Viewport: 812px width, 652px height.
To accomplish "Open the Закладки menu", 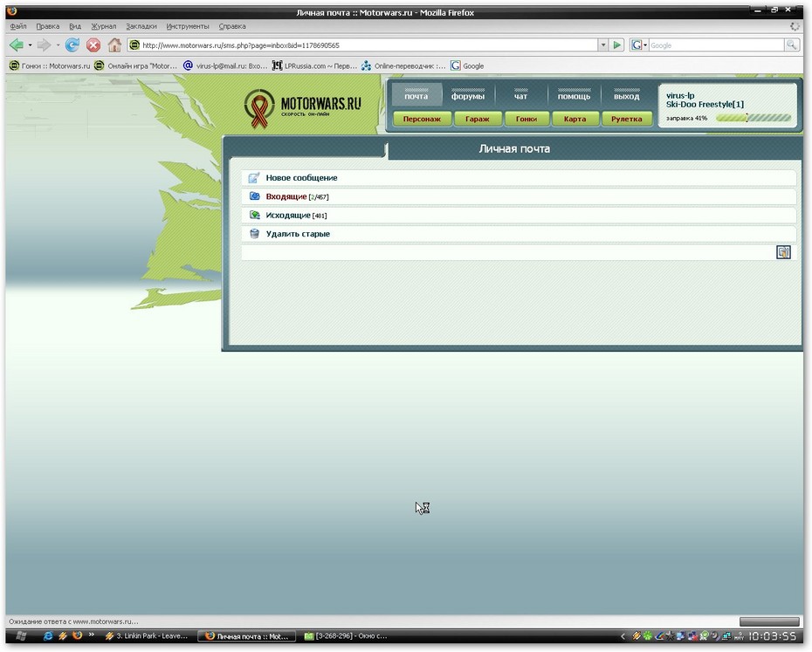I will [x=141, y=26].
